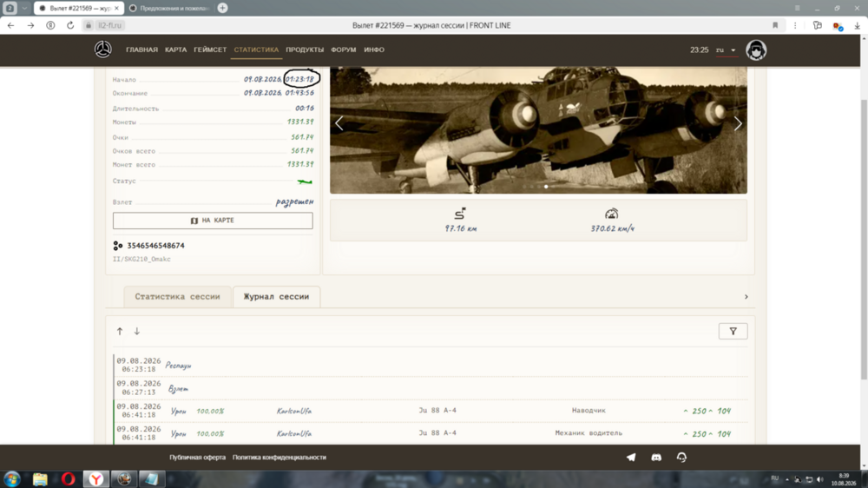Click the page vertical scrollbar
Viewport: 868px width, 488px height.
(864, 238)
